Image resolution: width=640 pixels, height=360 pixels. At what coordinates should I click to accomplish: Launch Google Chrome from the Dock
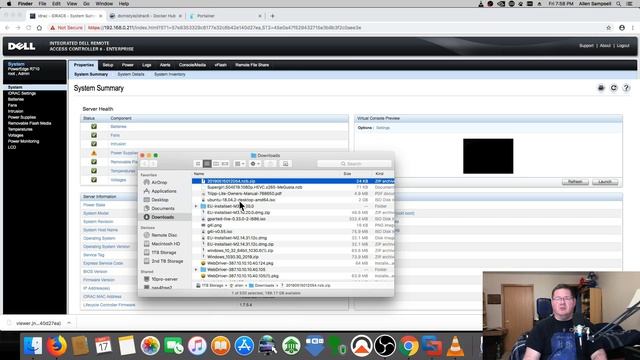(x=409, y=346)
